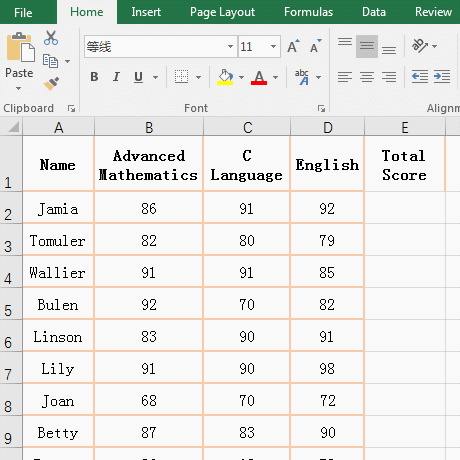This screenshot has width=460, height=460.
Task: Select Joan's Advanced Mathematics score 68
Action: click(149, 399)
